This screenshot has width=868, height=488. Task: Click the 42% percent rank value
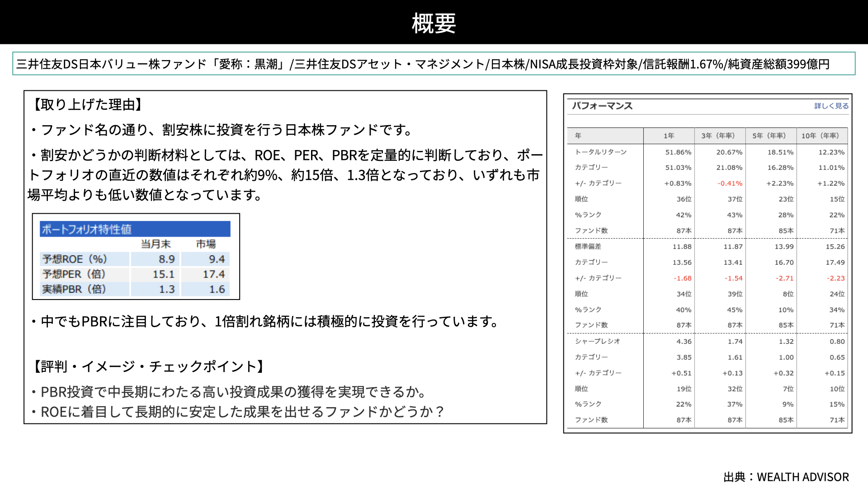(x=684, y=215)
